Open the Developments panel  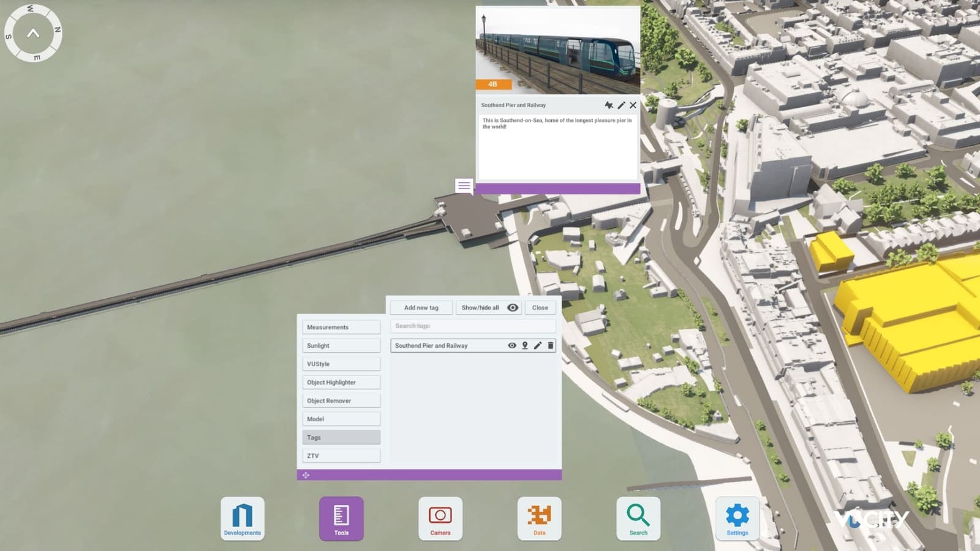tap(241, 518)
